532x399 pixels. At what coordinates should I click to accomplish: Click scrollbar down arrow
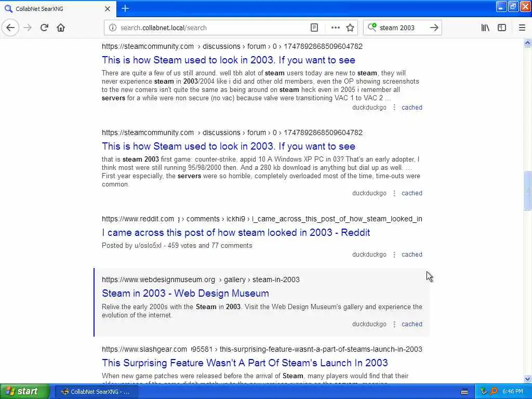tap(527, 379)
